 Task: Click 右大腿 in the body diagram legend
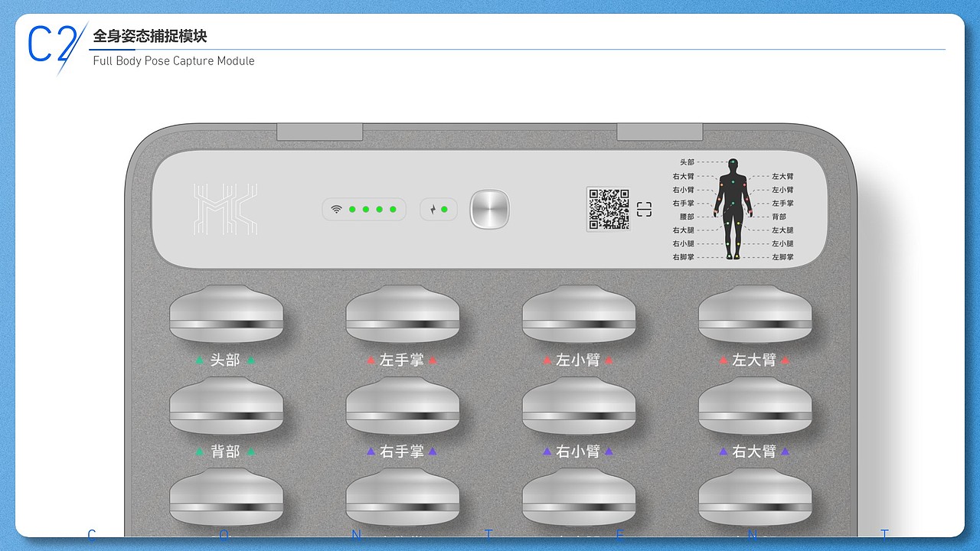(684, 230)
